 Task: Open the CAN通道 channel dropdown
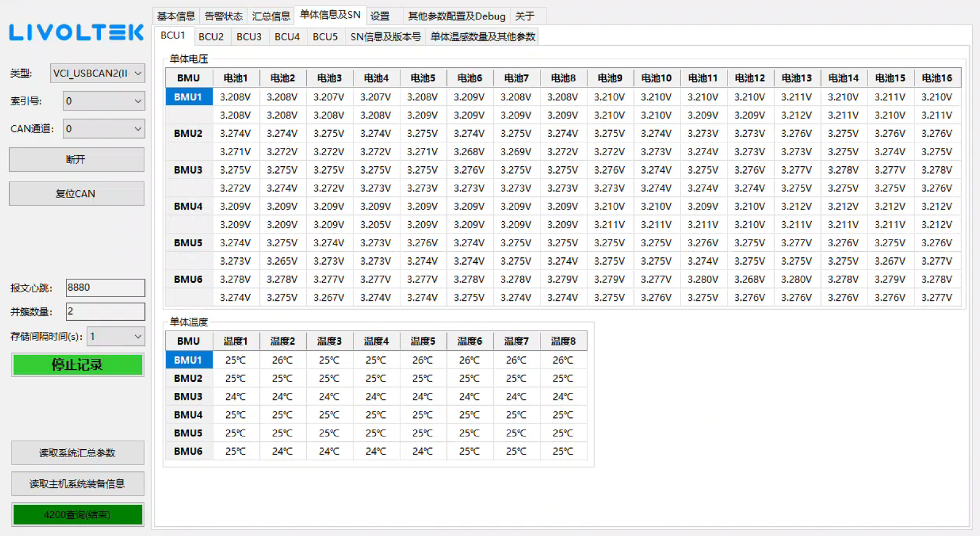coord(103,129)
